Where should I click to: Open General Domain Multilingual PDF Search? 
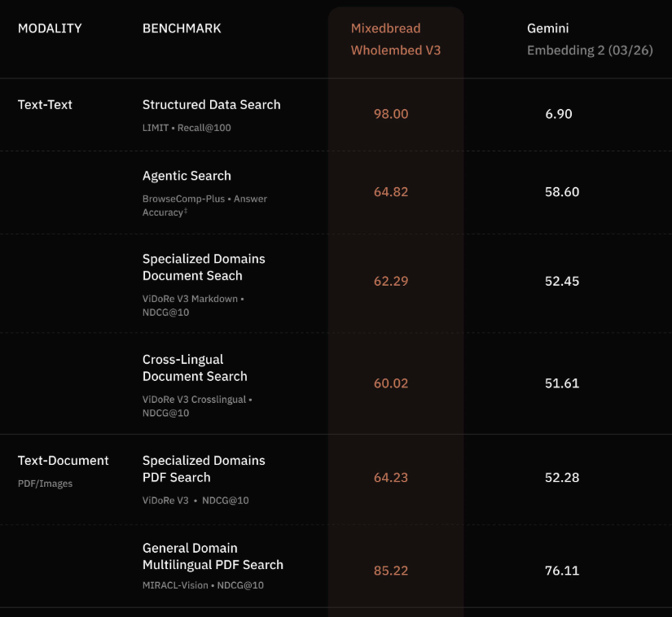point(213,557)
